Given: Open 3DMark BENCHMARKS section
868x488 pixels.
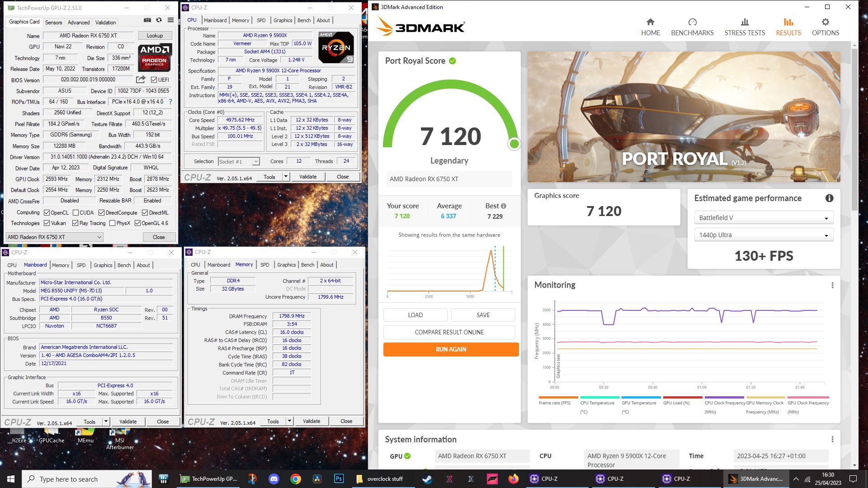Looking at the screenshot, I should pyautogui.click(x=692, y=27).
